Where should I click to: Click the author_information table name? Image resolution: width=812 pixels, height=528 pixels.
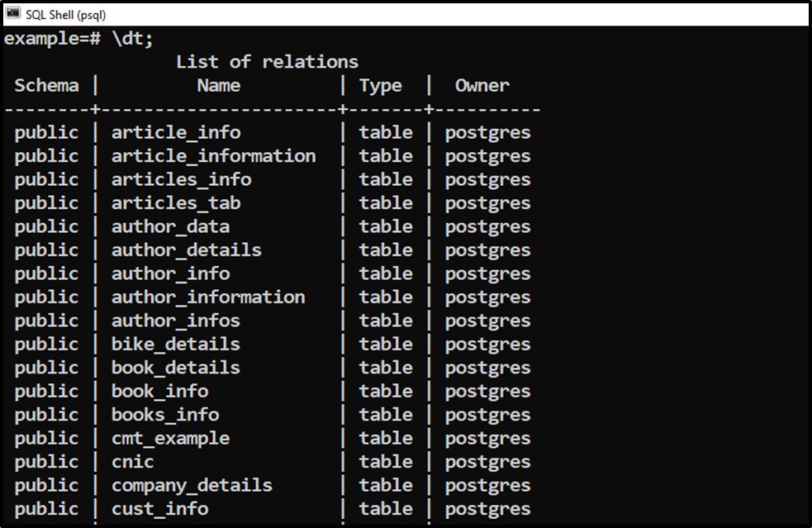[x=208, y=297]
